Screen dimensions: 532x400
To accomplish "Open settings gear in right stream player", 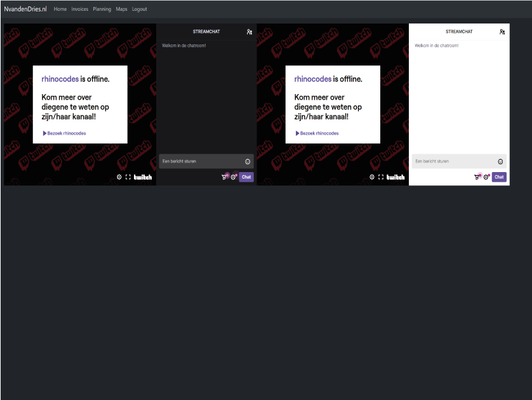I will tap(372, 177).
